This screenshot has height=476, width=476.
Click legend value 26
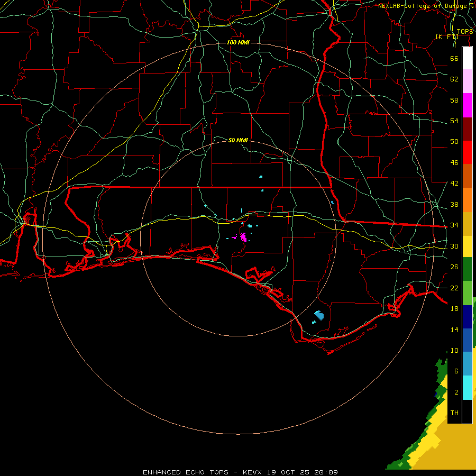pos(454,267)
